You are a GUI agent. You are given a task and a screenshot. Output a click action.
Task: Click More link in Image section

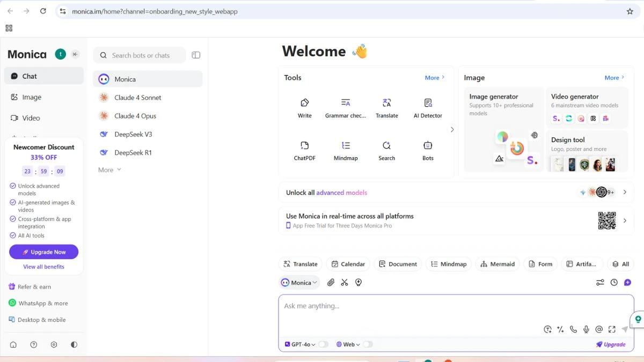click(x=614, y=78)
